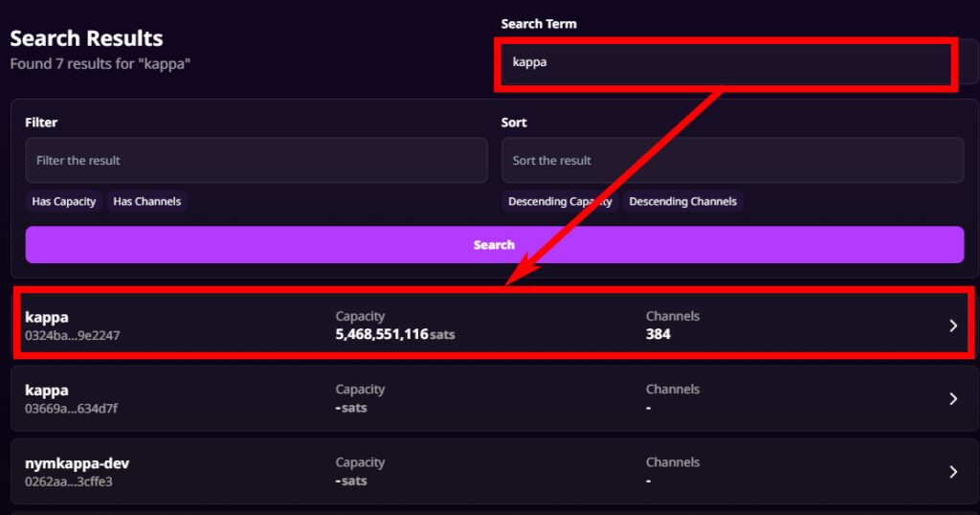Screen dimensions: 980x515
Task: Click the Filter the result field
Action: (x=256, y=160)
